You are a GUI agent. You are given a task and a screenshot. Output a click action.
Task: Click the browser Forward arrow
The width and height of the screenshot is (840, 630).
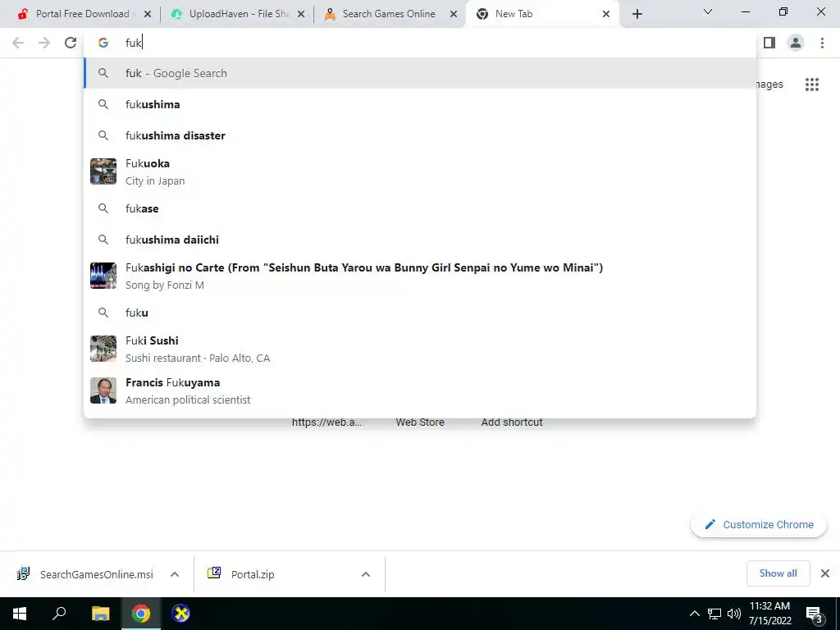[x=44, y=43]
